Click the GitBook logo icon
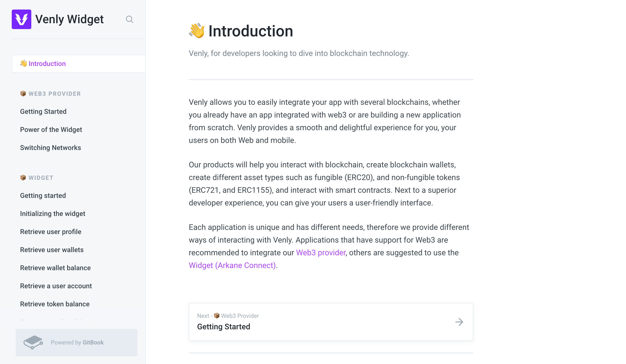The image size is (626, 364). pyautogui.click(x=33, y=342)
